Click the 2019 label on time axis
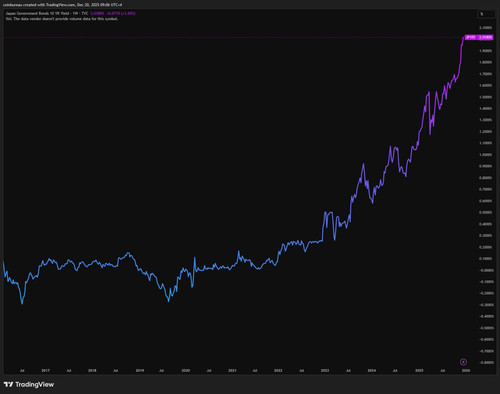The width and height of the screenshot is (500, 394). point(140,370)
